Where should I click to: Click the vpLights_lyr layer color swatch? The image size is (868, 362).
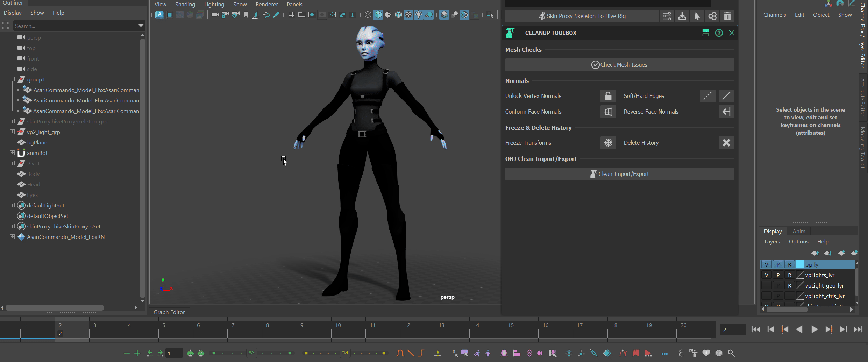[x=800, y=275]
